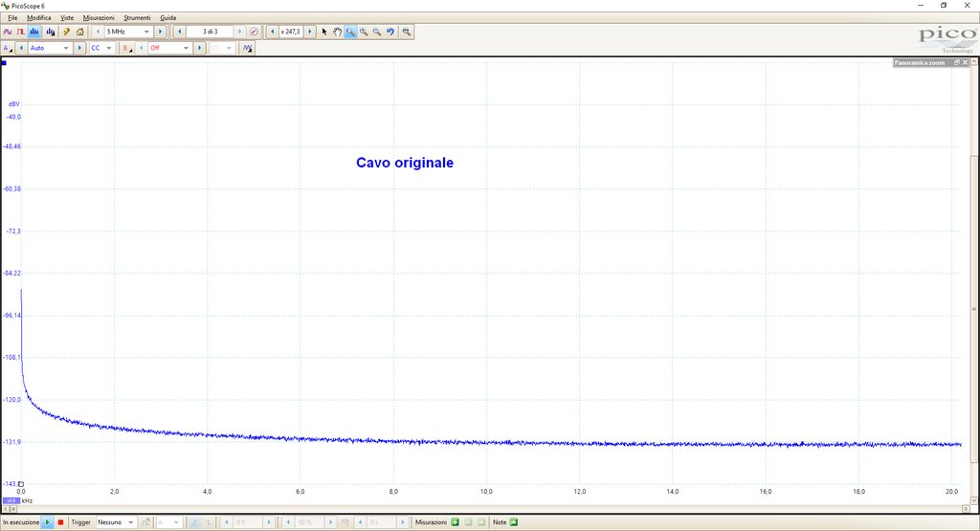Open the Modifica menu
Viewport: 980px width, 531px height.
point(38,18)
